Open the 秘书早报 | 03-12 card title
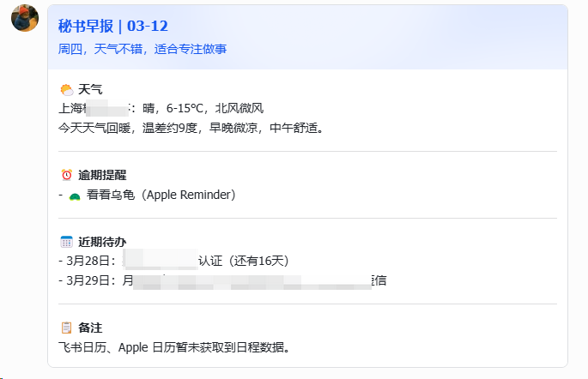This screenshot has width=588, height=379. tap(111, 26)
